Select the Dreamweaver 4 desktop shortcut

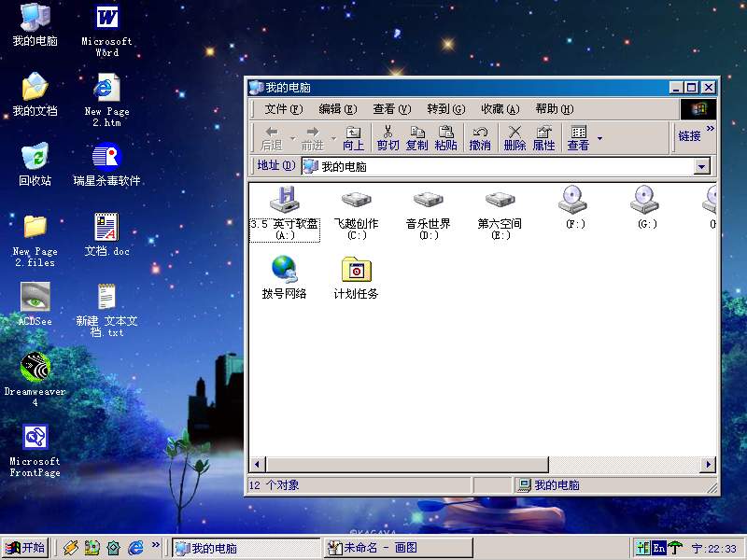35,380
